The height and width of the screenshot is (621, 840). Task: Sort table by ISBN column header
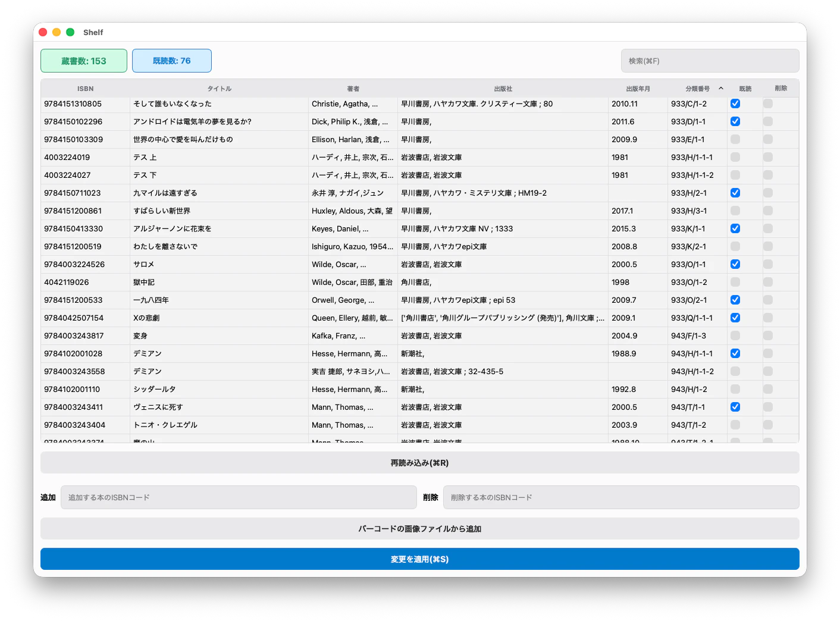click(x=85, y=89)
